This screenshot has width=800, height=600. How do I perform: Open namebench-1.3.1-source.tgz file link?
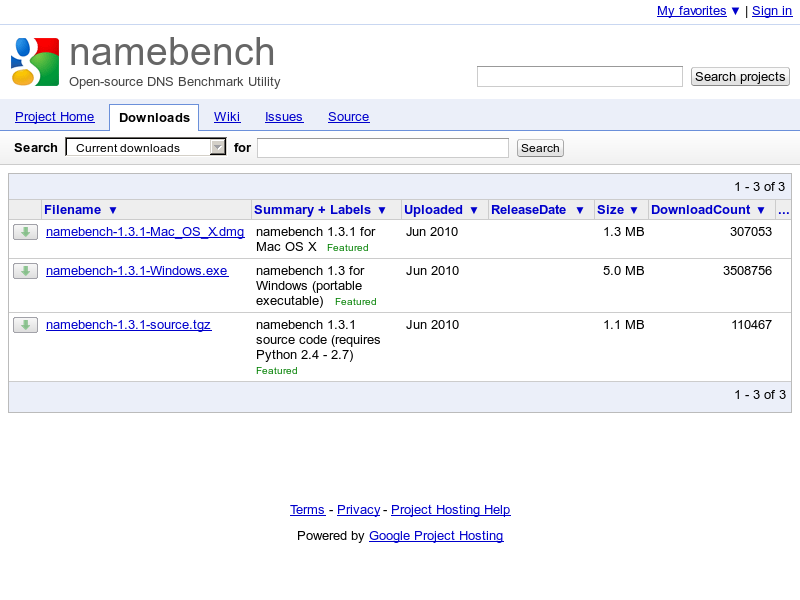click(x=129, y=324)
